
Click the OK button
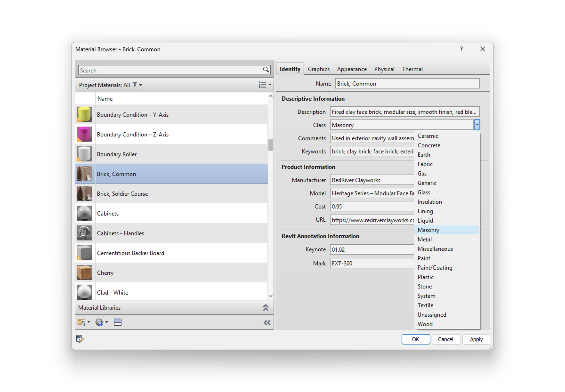click(415, 339)
